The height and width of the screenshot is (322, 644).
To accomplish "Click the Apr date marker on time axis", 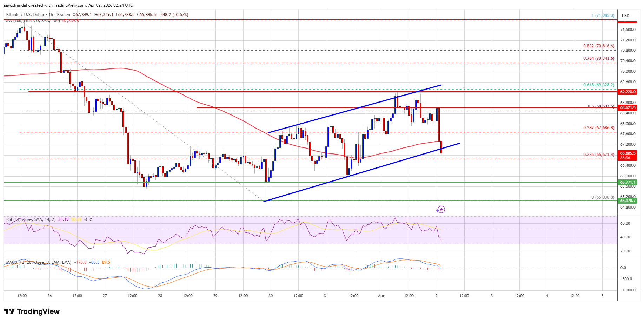I will click(x=381, y=296).
